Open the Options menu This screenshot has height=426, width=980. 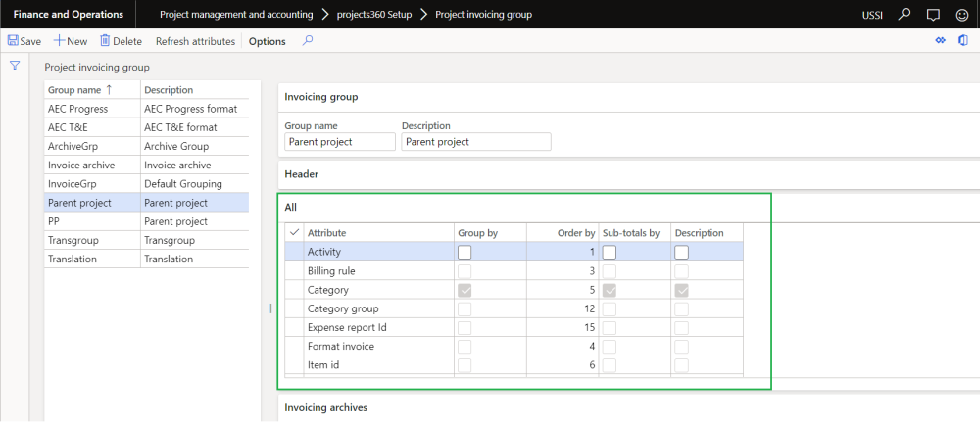click(x=267, y=41)
